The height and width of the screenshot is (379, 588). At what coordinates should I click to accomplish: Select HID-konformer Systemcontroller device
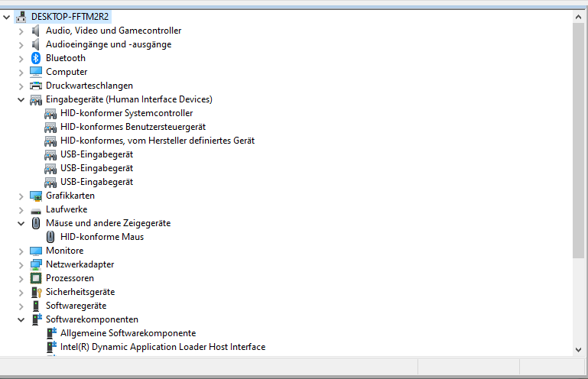(126, 113)
